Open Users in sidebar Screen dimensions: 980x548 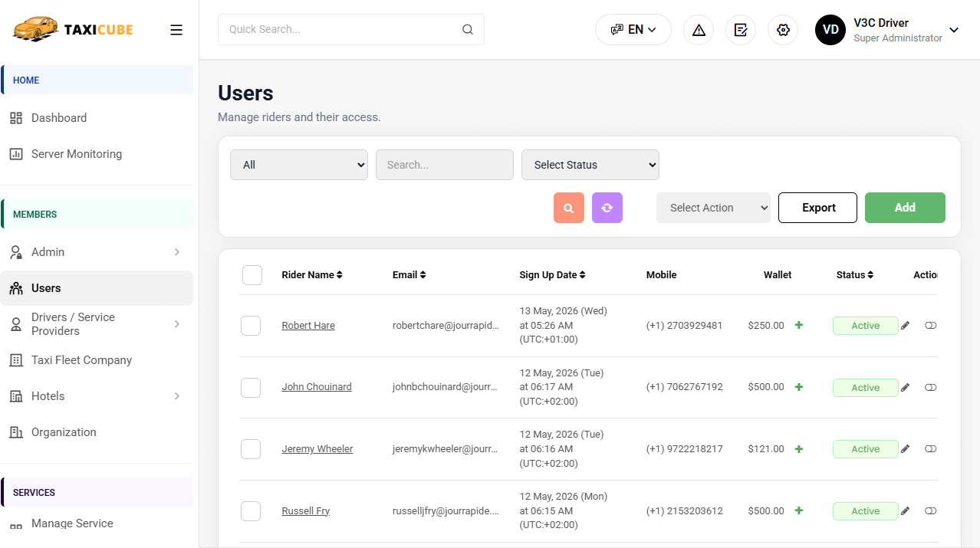[97, 288]
